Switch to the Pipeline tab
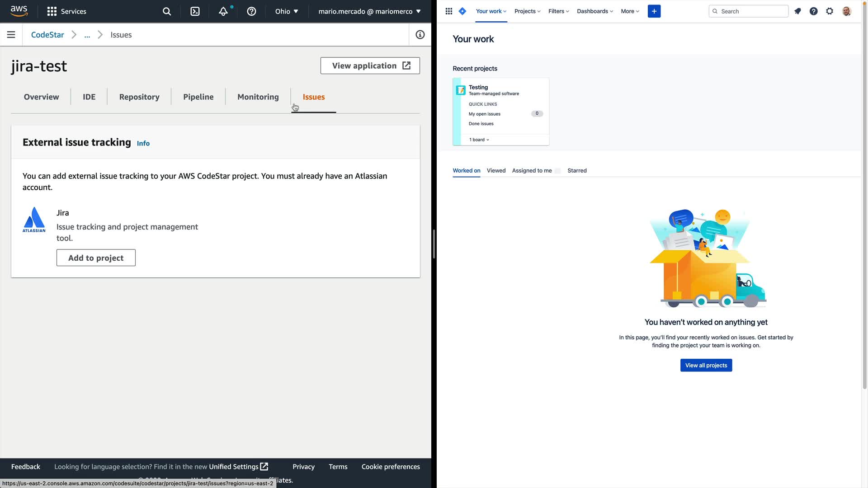The width and height of the screenshot is (868, 488). pyautogui.click(x=198, y=97)
